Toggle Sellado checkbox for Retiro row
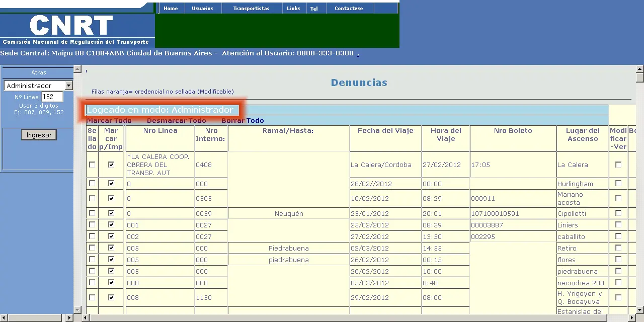The width and height of the screenshot is (644, 322). [x=92, y=248]
